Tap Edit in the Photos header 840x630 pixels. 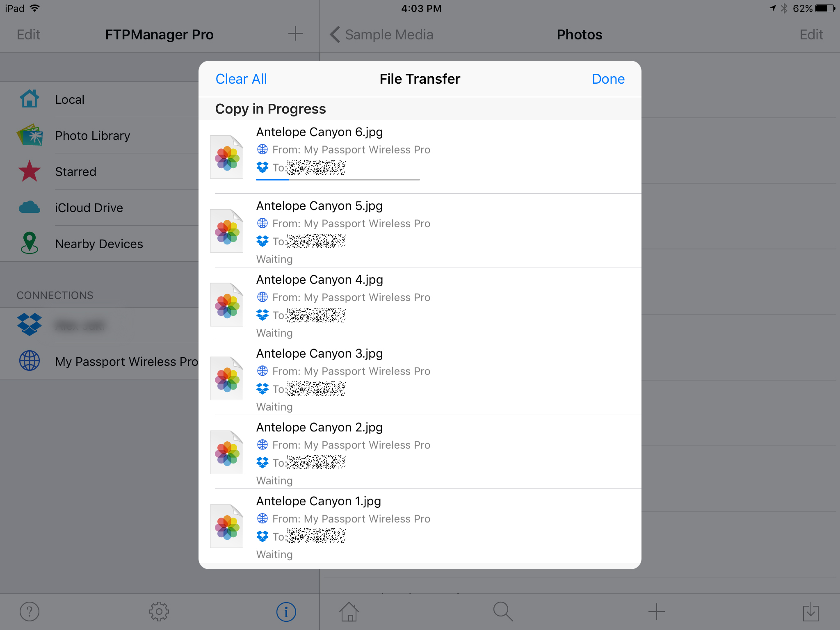pyautogui.click(x=811, y=35)
